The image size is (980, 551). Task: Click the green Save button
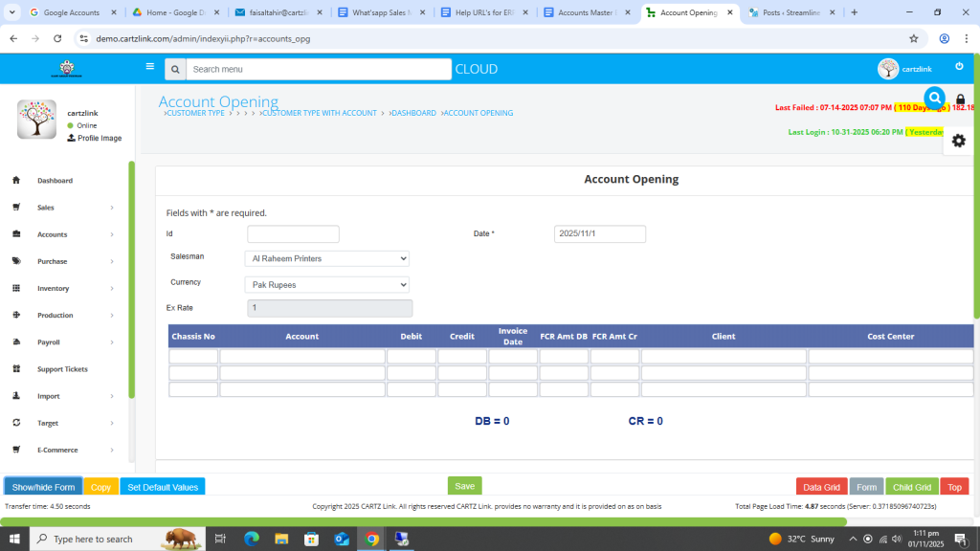click(464, 486)
